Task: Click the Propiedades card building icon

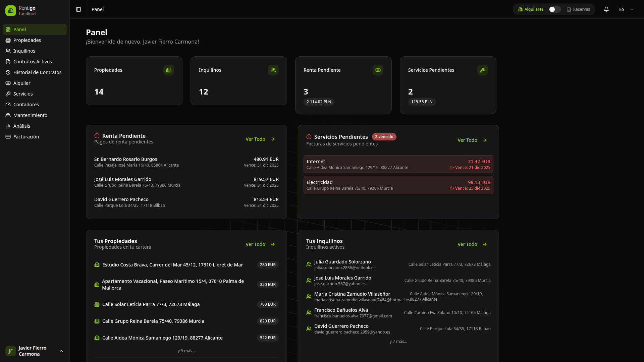Action: pyautogui.click(x=169, y=70)
